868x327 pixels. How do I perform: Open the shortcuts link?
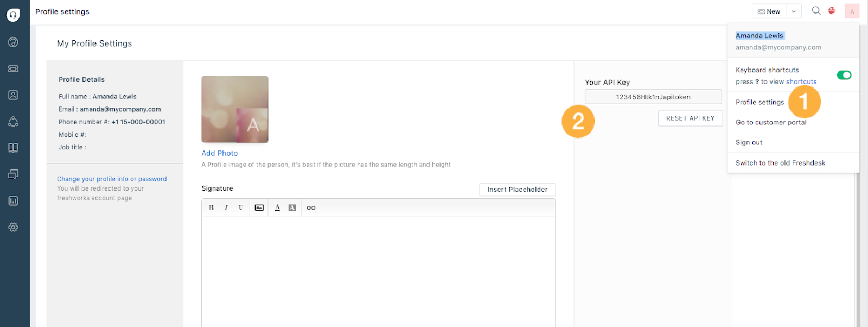point(801,81)
